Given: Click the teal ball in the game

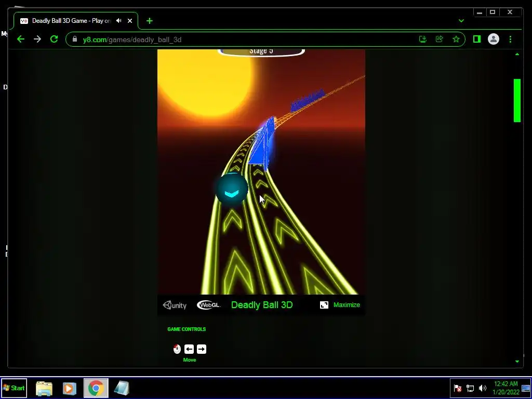Looking at the screenshot, I should coord(232,189).
